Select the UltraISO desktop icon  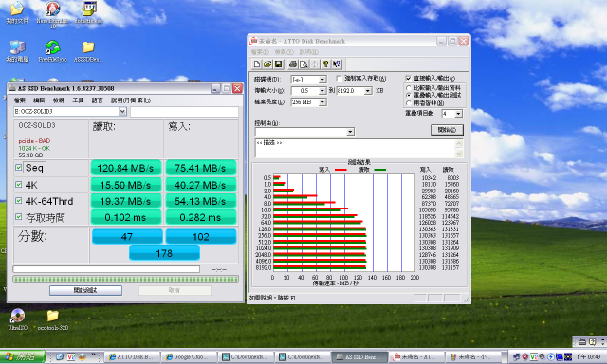click(x=17, y=319)
